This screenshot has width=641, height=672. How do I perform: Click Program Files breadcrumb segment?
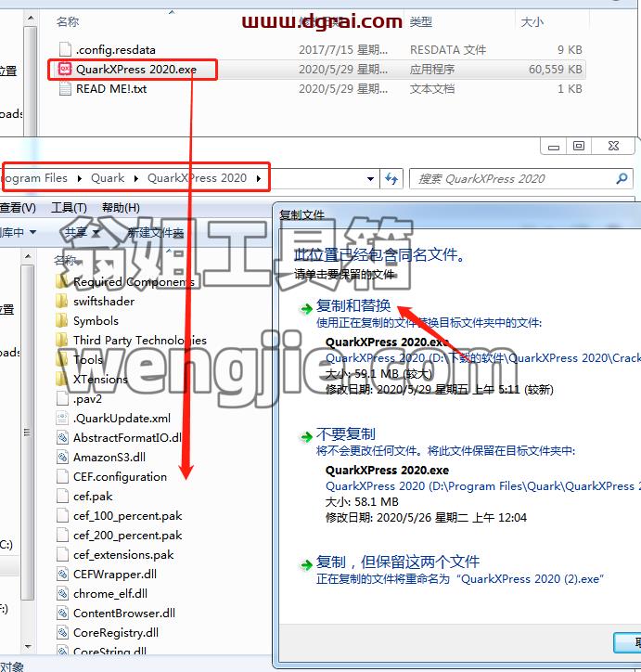click(x=35, y=178)
